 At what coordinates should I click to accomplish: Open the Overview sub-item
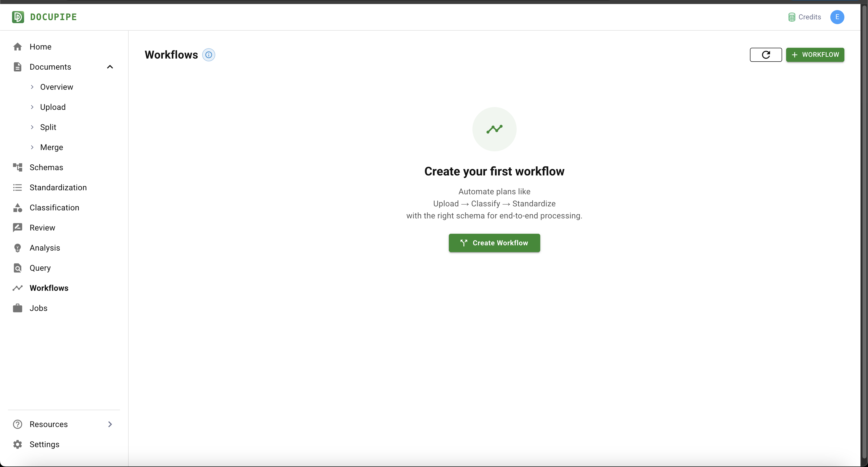click(56, 87)
